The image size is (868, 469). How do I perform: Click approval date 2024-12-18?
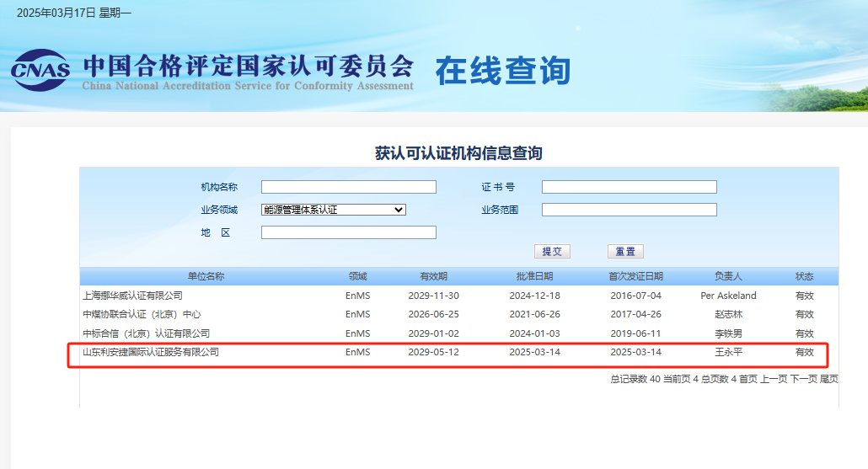[535, 296]
